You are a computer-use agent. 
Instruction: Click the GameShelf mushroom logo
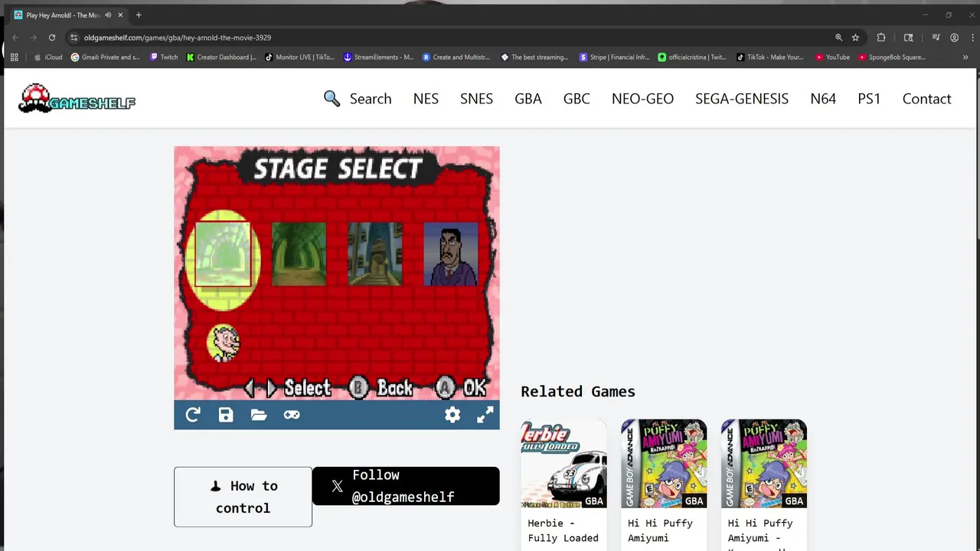tap(77, 98)
